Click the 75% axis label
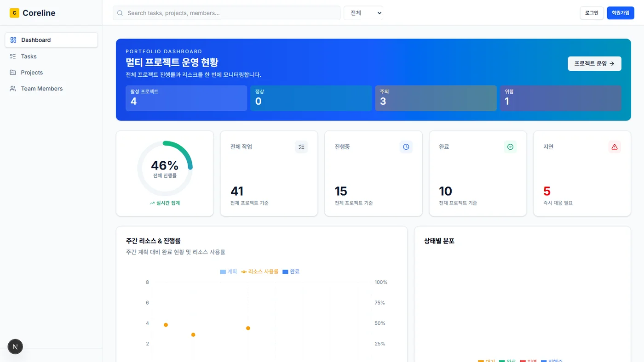 coord(380,303)
